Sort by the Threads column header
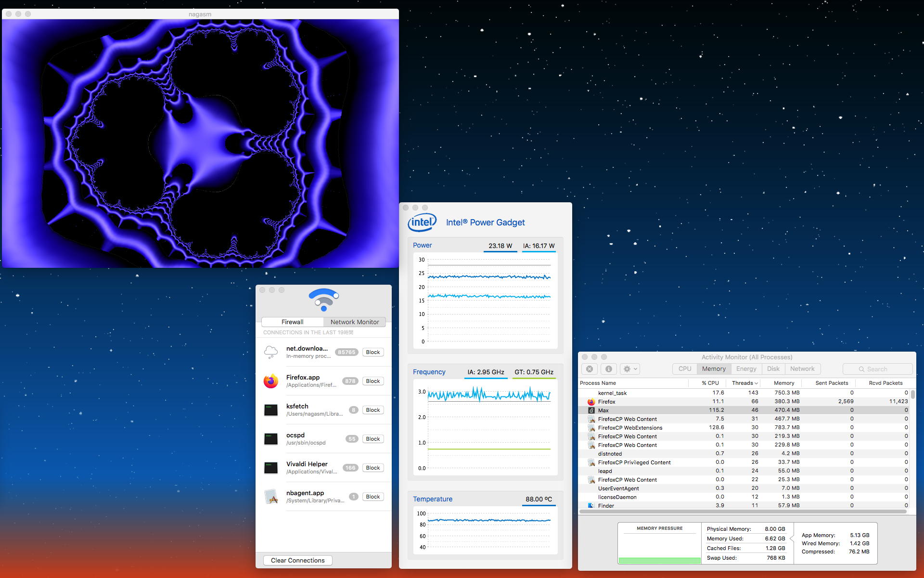This screenshot has height=578, width=924. pyautogui.click(x=744, y=383)
